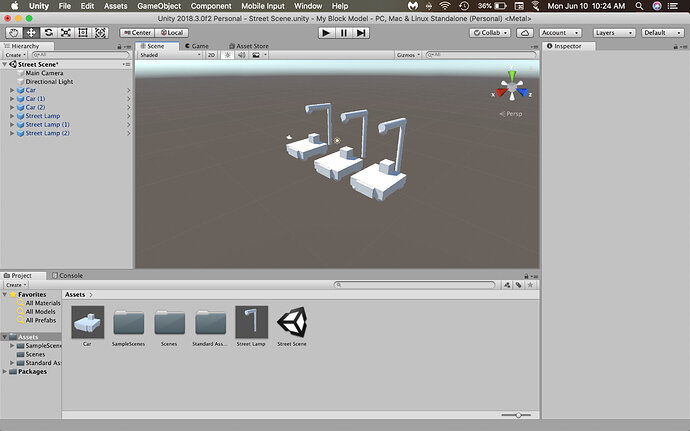Click Search by Type icon
Screen dimensions: 690x431
[507, 285]
